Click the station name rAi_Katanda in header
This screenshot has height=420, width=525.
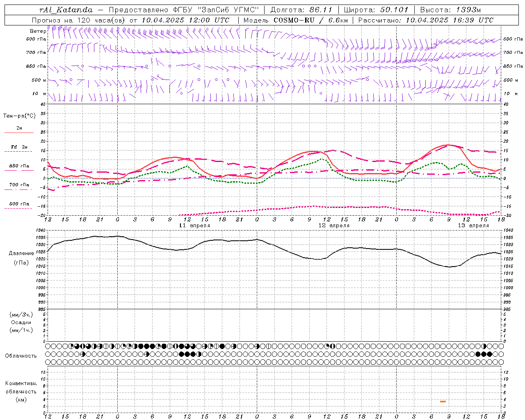point(66,10)
